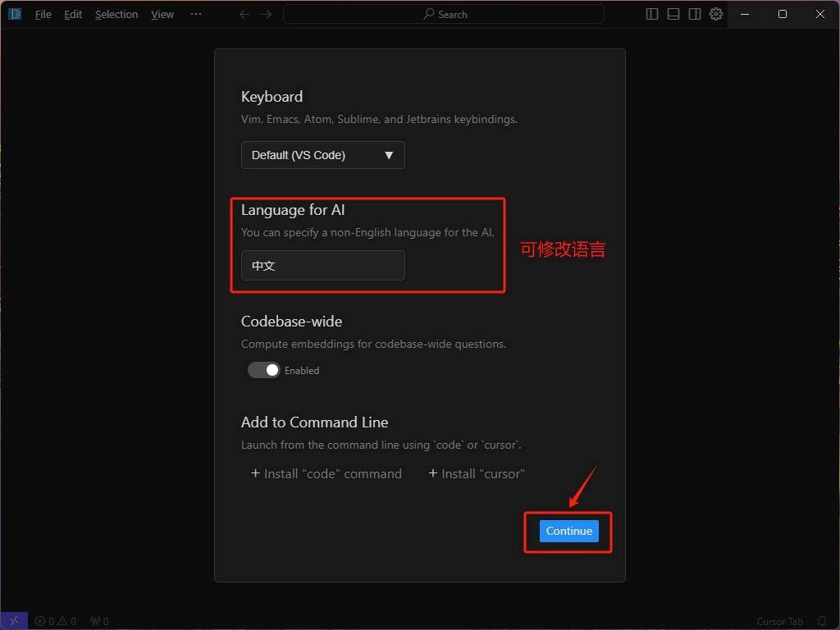The height and width of the screenshot is (630, 840).
Task: Click the Cursor app logo icon
Action: [x=15, y=14]
